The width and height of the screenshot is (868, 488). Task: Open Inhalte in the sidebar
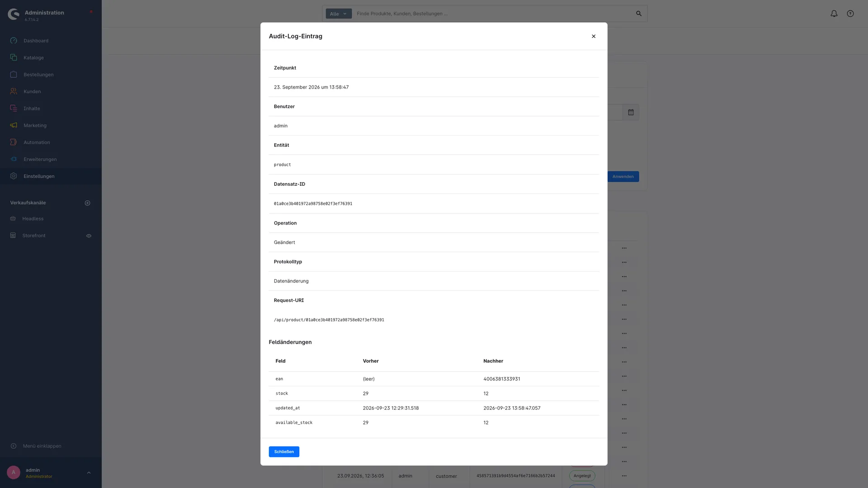tap(32, 108)
